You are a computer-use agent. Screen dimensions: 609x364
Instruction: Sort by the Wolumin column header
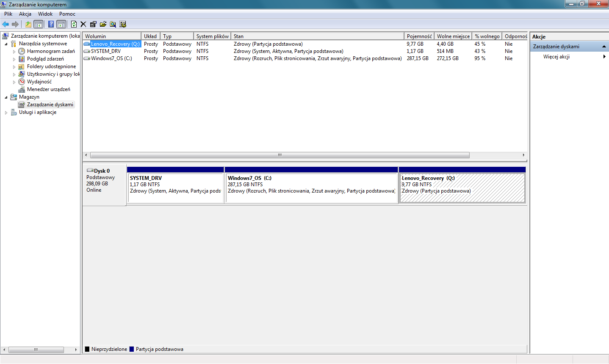[112, 36]
